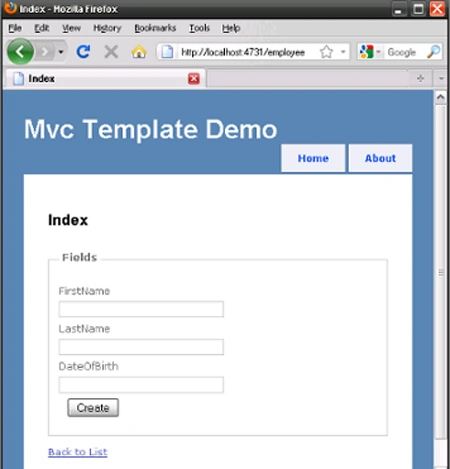Minimize the Firefox window
450x469 pixels.
(x=398, y=9)
